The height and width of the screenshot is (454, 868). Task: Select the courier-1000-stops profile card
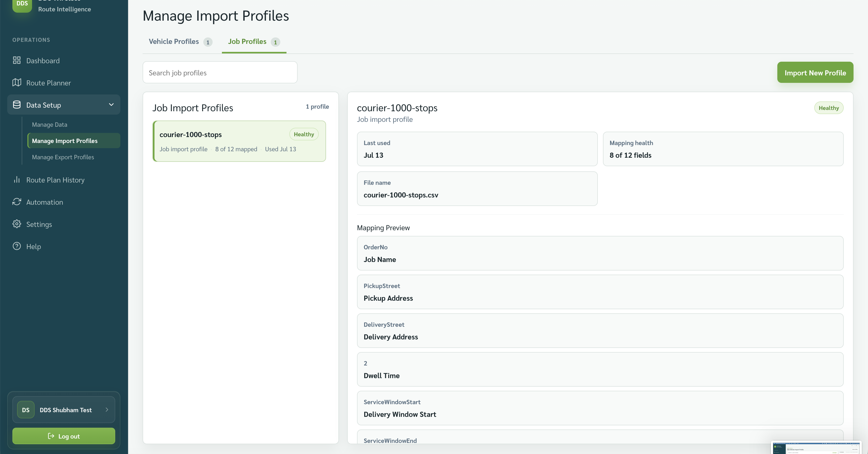[239, 141]
